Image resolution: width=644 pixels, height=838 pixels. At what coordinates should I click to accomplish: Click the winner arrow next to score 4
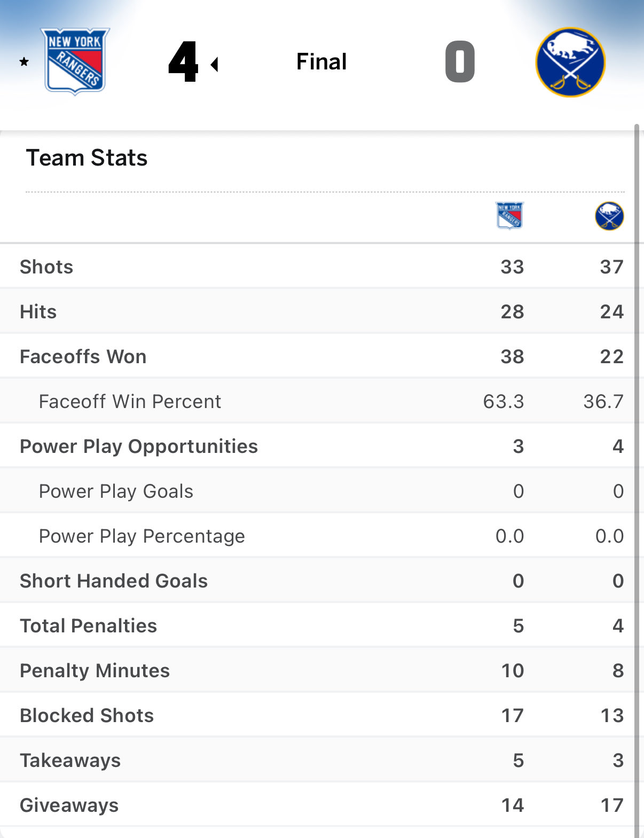(x=215, y=65)
